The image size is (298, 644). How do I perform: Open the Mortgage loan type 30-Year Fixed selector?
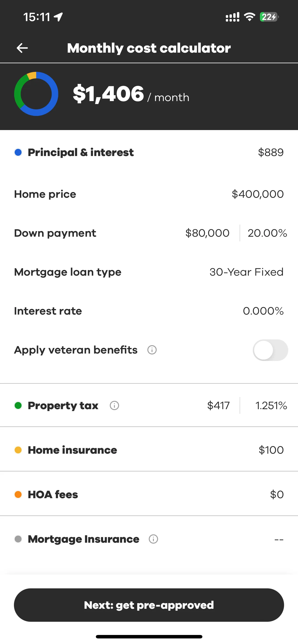[246, 272]
